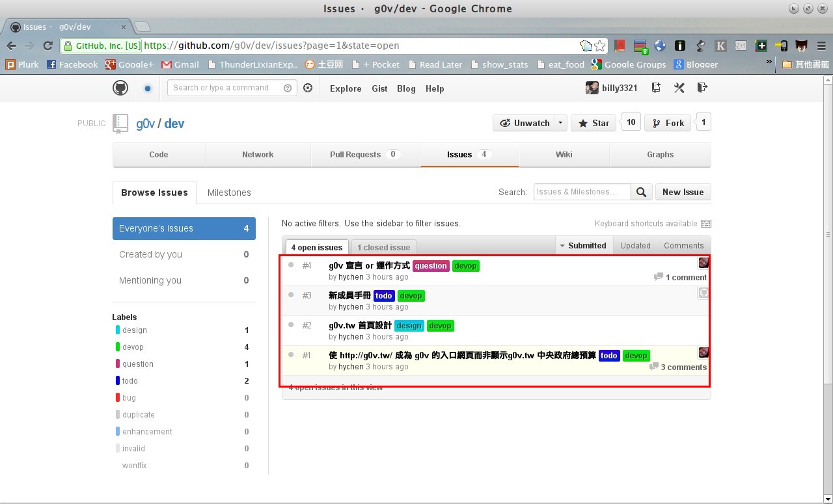The image size is (833, 504).
Task: Switch to Milestones tab
Action: coord(229,192)
